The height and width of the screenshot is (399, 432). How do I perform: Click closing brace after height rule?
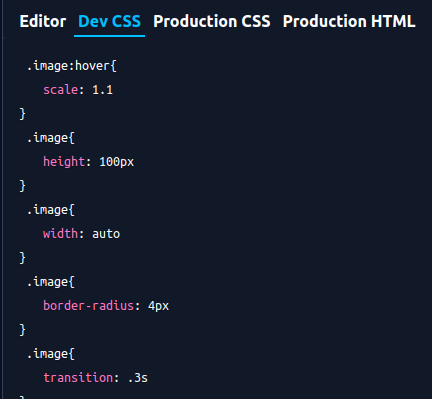[22, 186]
